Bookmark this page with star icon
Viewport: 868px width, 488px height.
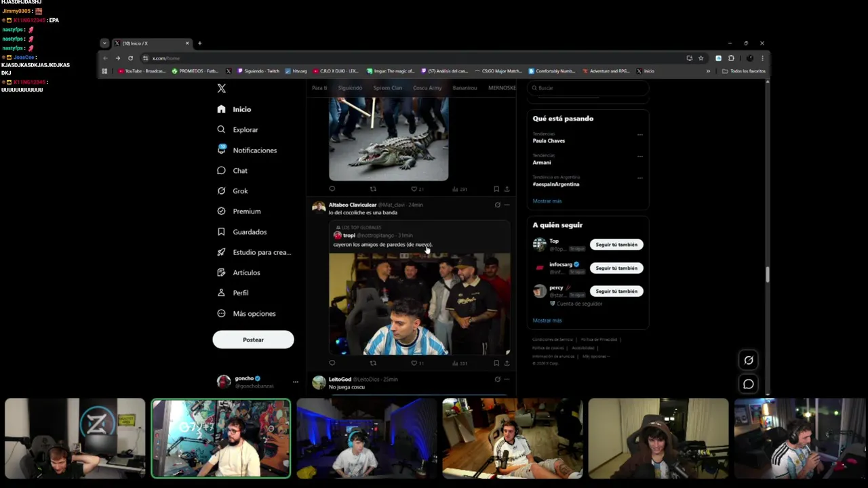tap(701, 58)
